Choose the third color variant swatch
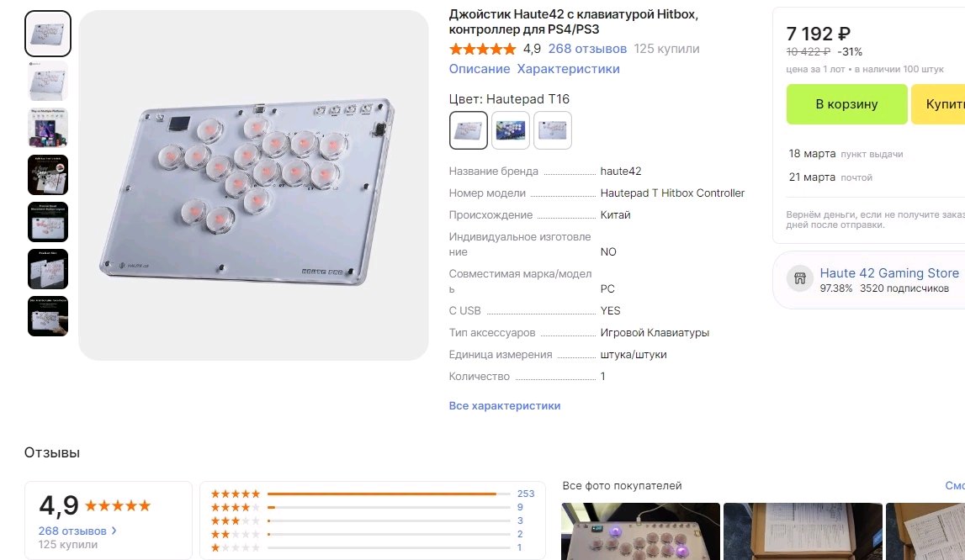 (553, 129)
